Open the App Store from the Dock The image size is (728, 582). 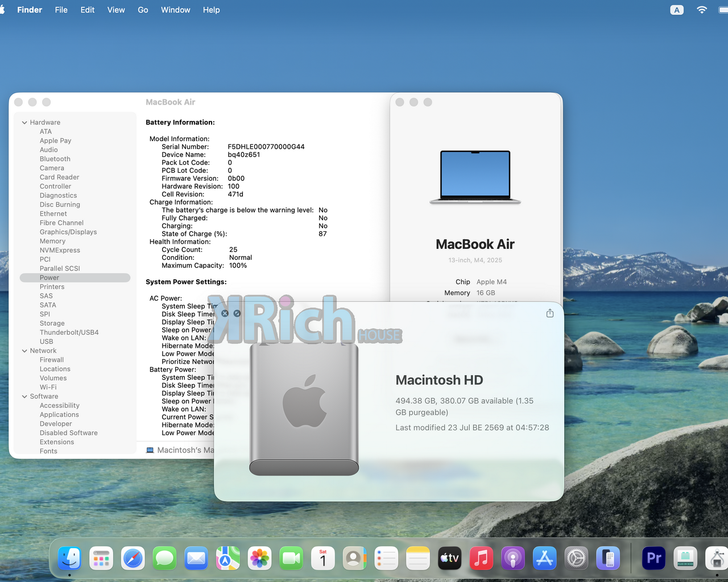click(544, 559)
